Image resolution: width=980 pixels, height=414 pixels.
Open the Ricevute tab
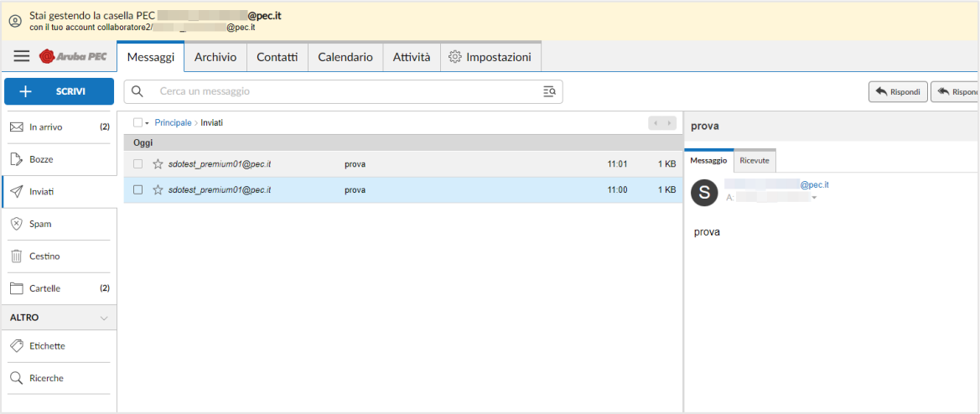[x=754, y=161]
